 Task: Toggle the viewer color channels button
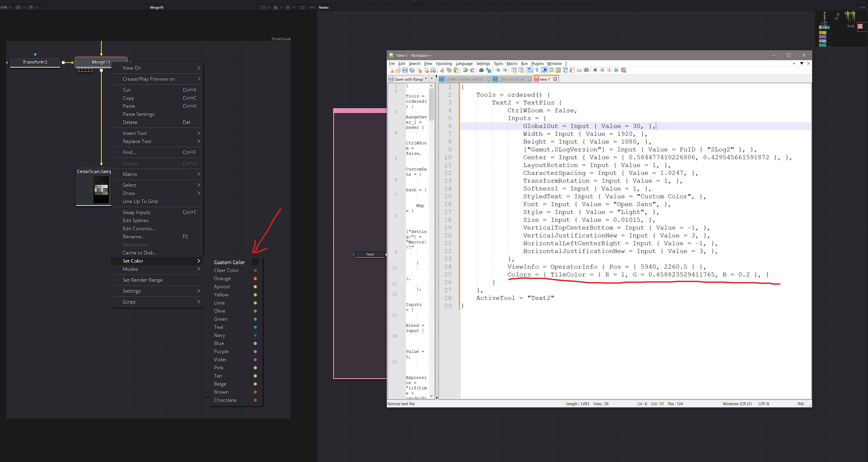pyautogui.click(x=276, y=7)
